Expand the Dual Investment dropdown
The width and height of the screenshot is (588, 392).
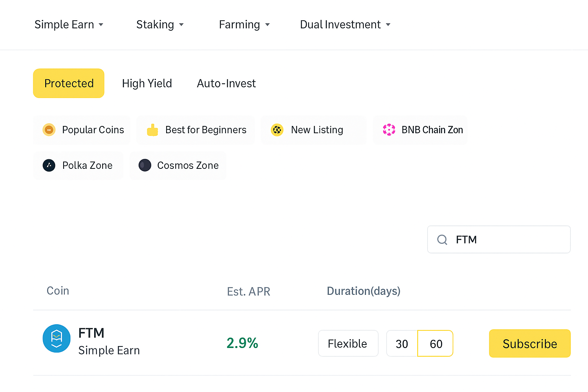point(345,24)
